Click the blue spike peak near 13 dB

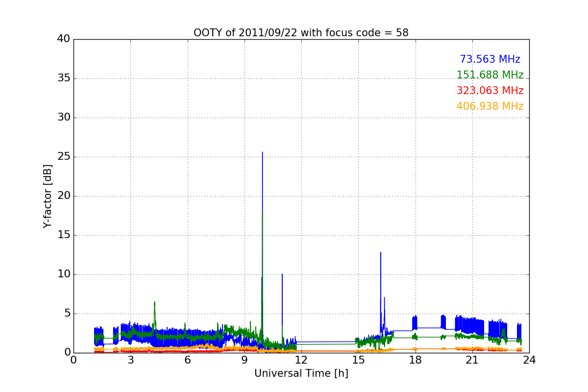(x=380, y=253)
